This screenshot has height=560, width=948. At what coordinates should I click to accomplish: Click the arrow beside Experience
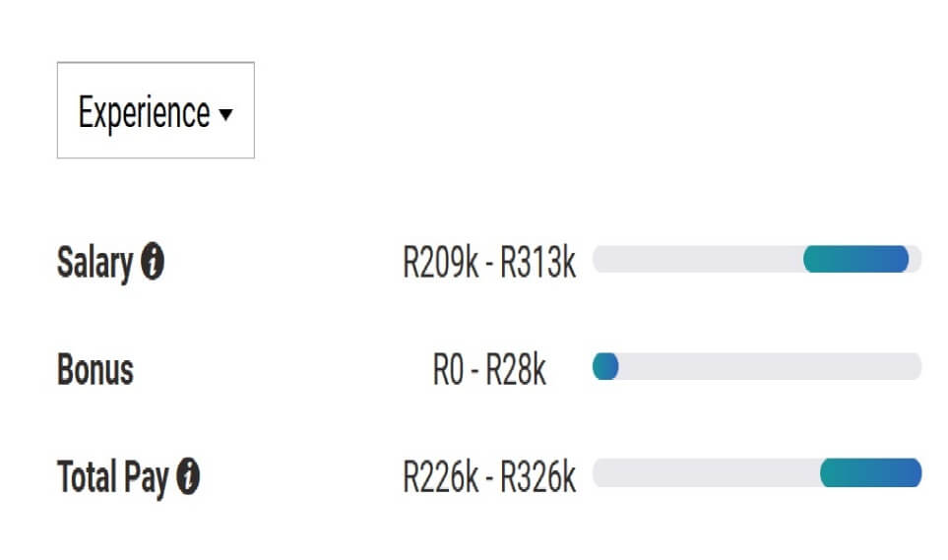(x=225, y=114)
